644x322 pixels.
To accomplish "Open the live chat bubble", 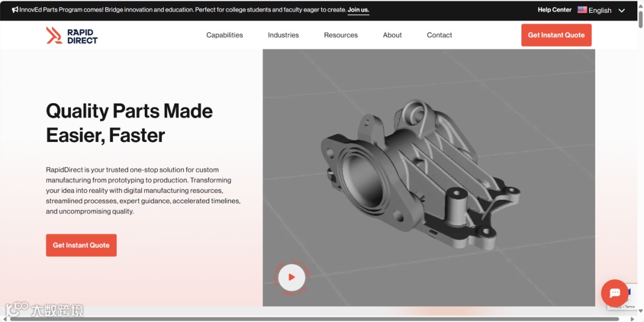I will 615,293.
